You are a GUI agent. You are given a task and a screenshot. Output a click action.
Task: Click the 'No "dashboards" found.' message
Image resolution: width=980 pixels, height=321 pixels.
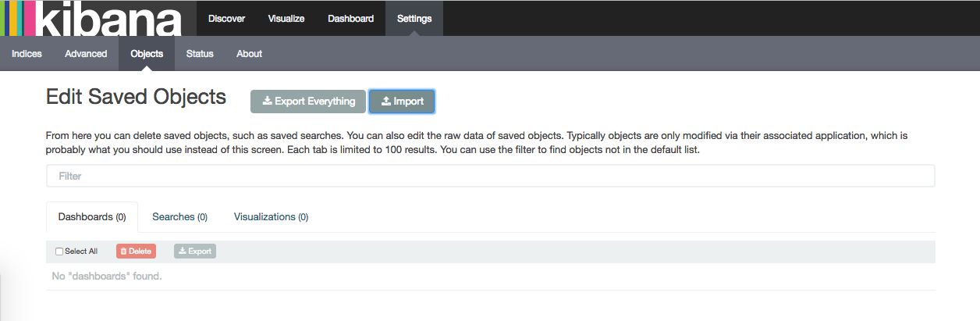click(107, 276)
